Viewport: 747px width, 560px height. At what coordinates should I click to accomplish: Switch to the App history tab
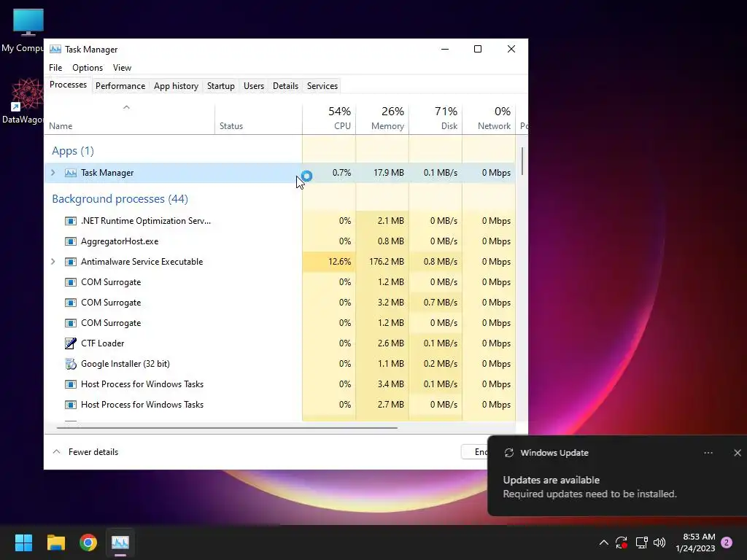[176, 86]
